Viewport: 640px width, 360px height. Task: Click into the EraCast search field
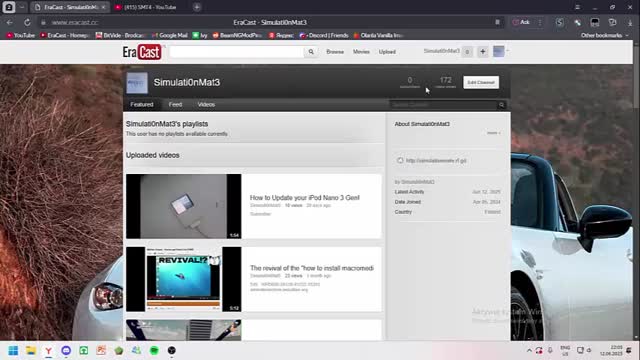pyautogui.click(x=237, y=52)
